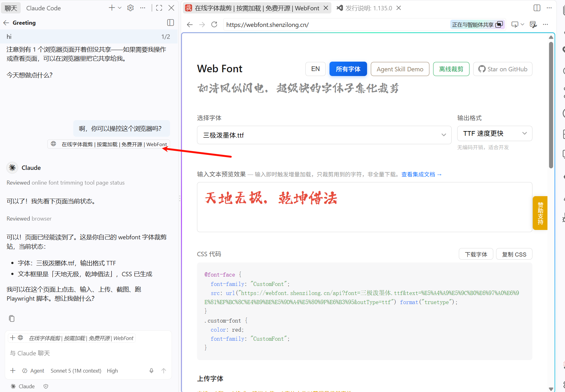Open Star on GitHub link
This screenshot has width=565, height=392.
tap(503, 69)
